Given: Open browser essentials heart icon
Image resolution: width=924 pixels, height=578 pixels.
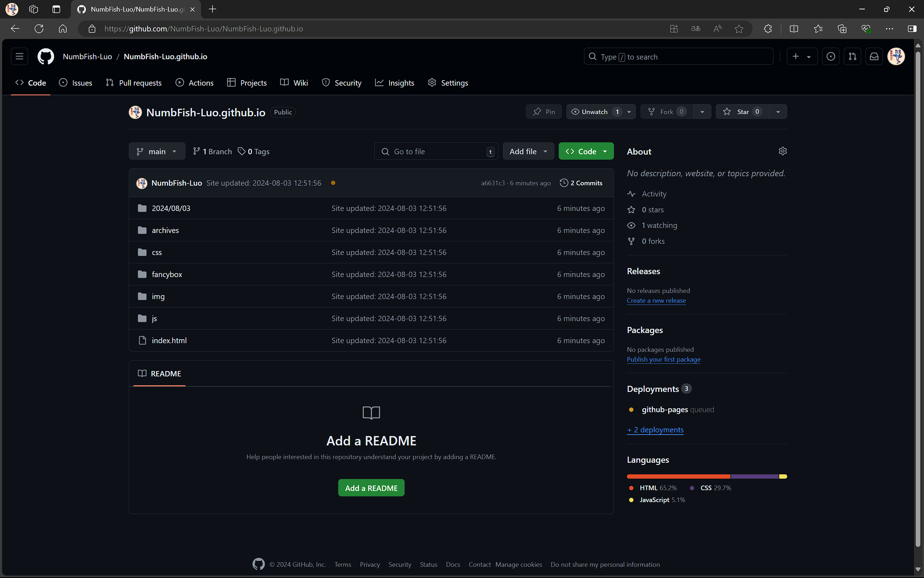Looking at the screenshot, I should 866,29.
